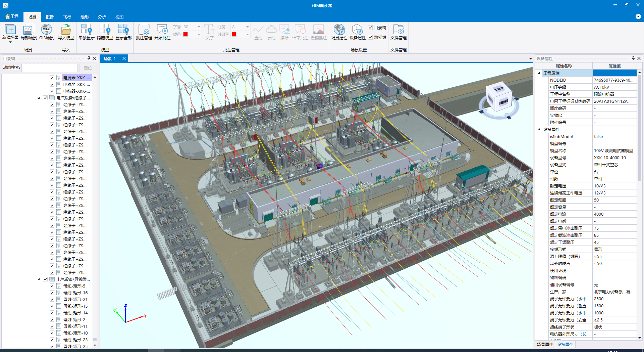Uncheck the 母线-矩形-16 checkbox
The width and height of the screenshot is (644, 352).
pos(52,293)
